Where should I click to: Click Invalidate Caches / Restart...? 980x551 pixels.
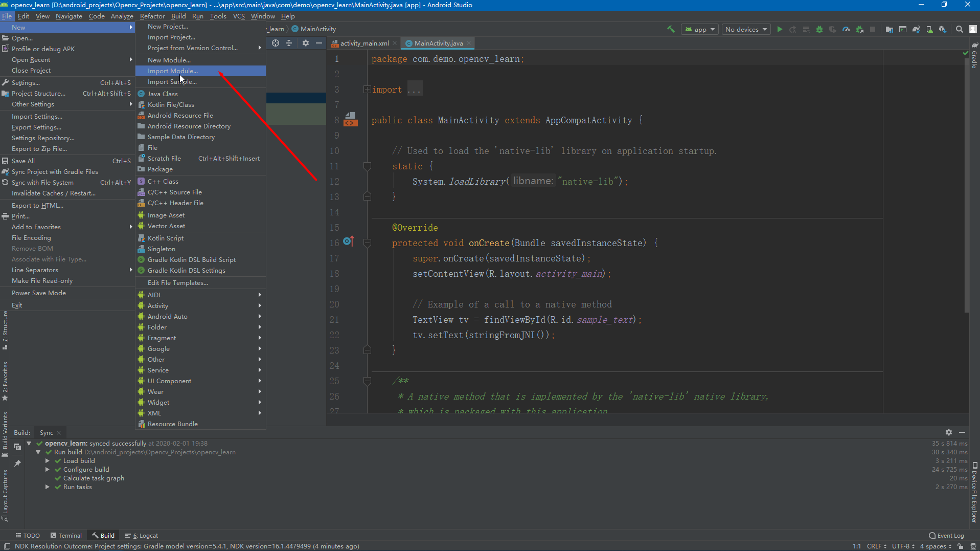(x=67, y=193)
